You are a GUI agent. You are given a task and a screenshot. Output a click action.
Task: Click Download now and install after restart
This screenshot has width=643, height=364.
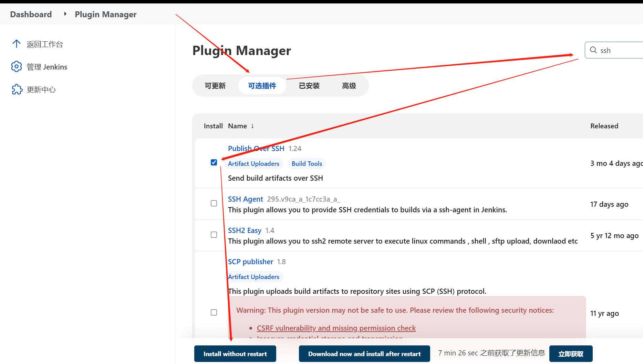click(364, 354)
